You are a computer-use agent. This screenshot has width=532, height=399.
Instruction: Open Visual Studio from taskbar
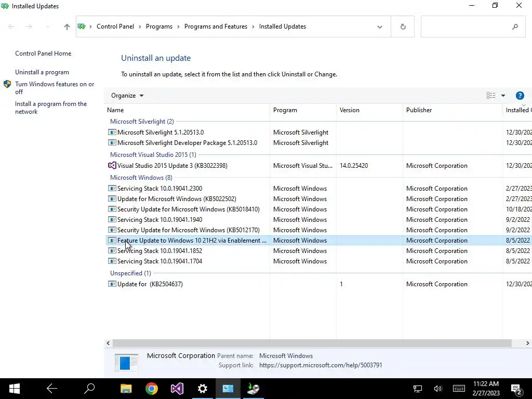click(177, 389)
